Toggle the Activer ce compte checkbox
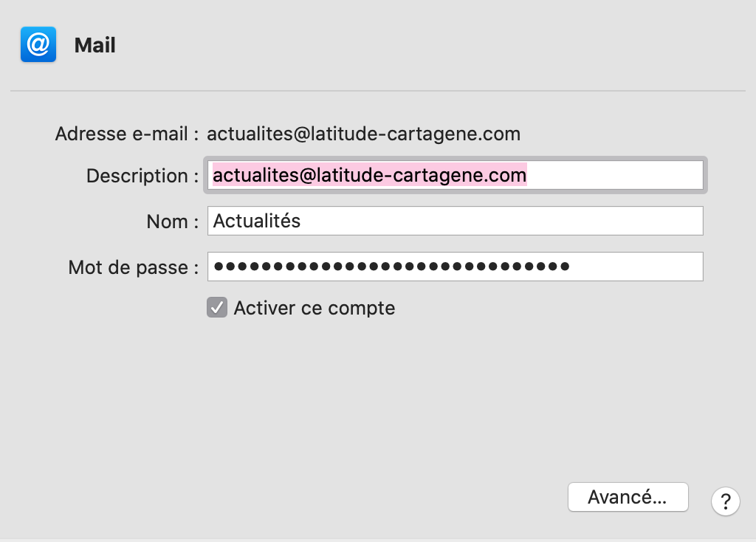756x542 pixels. [216, 308]
